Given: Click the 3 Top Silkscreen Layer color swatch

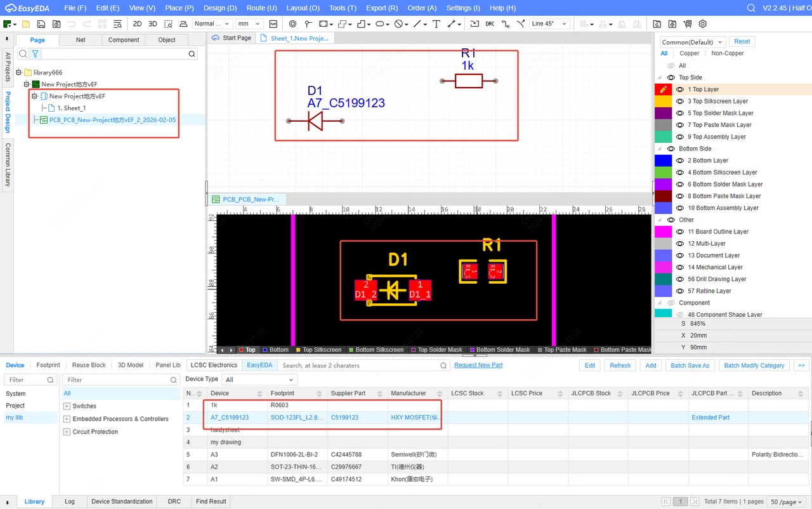Looking at the screenshot, I should coord(663,102).
